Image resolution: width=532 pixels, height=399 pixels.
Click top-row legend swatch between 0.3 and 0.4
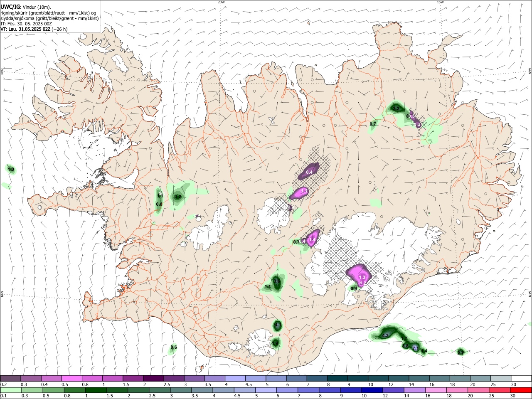31,379
